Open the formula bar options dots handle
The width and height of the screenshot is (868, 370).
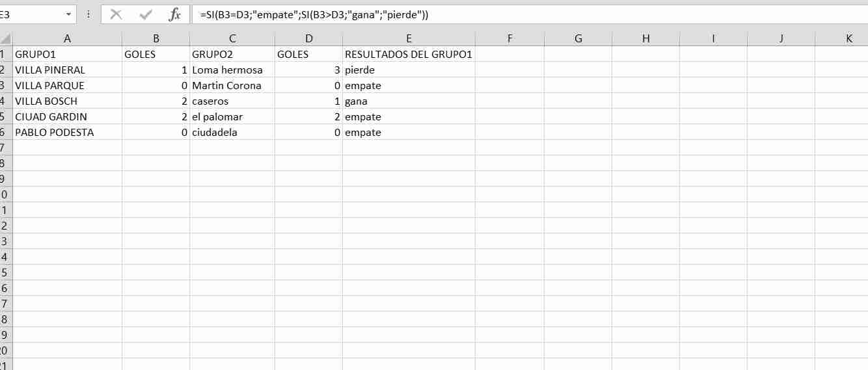click(88, 14)
